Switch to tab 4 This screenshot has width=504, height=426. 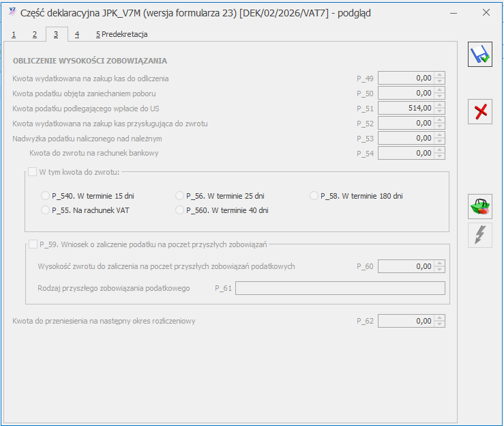[x=76, y=34]
